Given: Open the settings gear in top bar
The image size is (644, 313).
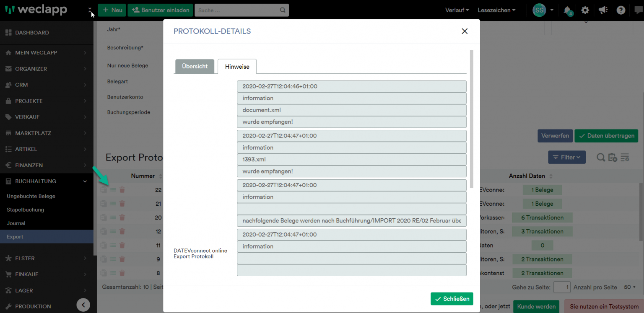Looking at the screenshot, I should point(585,10).
